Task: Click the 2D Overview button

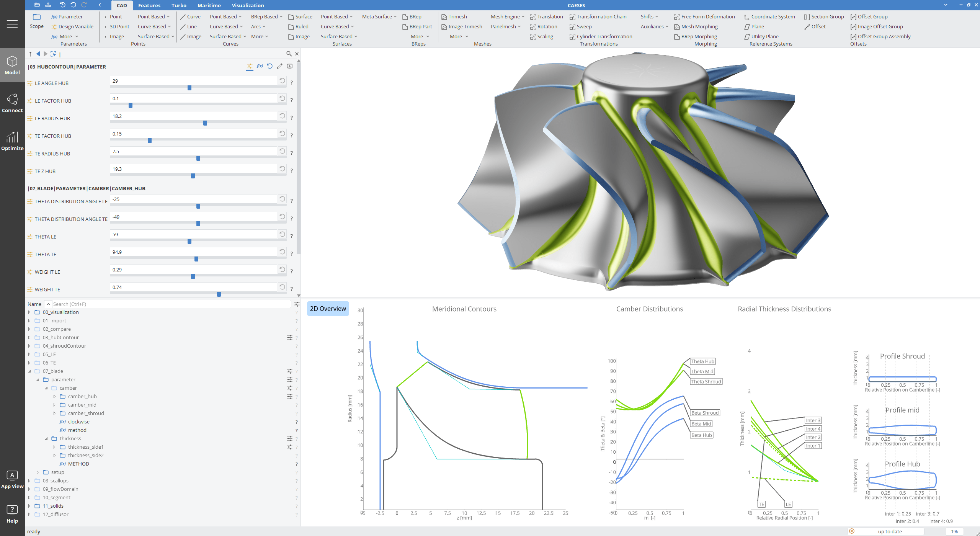Action: (328, 309)
